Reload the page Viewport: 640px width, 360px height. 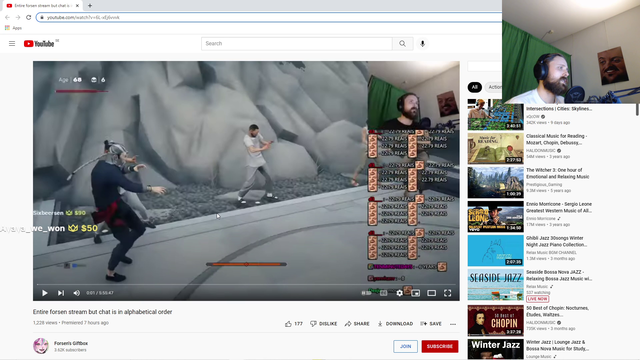(x=29, y=18)
